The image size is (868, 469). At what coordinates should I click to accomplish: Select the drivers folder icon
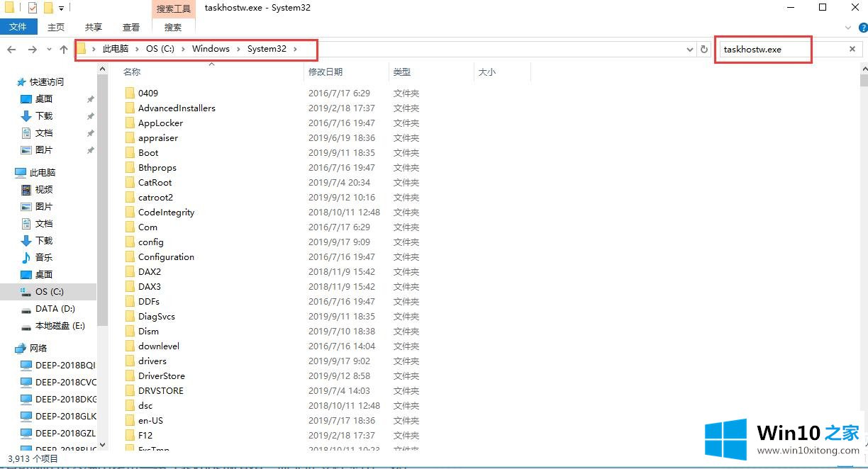(130, 361)
